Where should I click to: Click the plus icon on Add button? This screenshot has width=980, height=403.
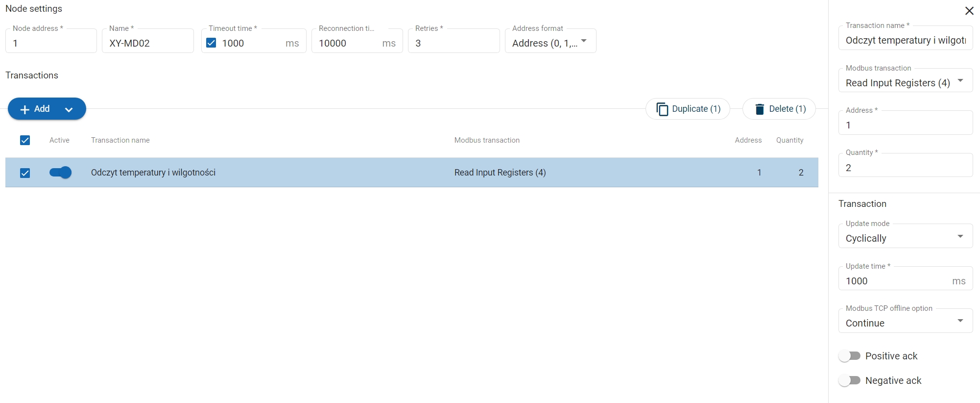click(x=25, y=109)
